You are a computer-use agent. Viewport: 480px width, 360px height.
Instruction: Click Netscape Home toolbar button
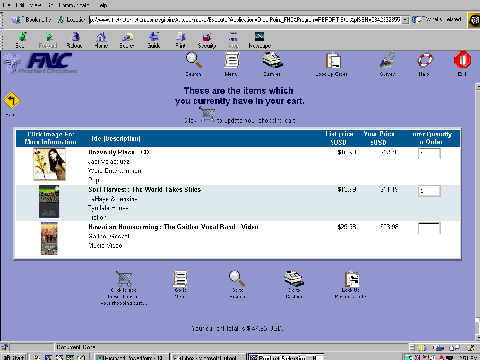coord(101,40)
